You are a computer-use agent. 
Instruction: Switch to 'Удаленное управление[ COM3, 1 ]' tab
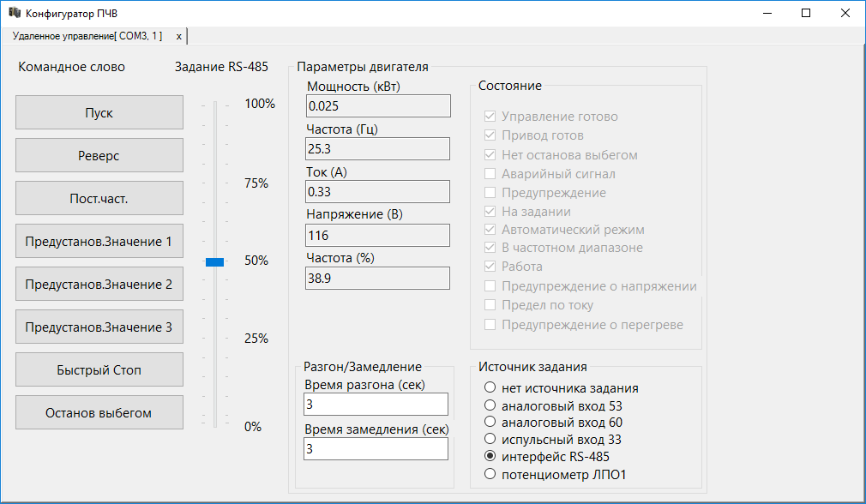pos(87,36)
